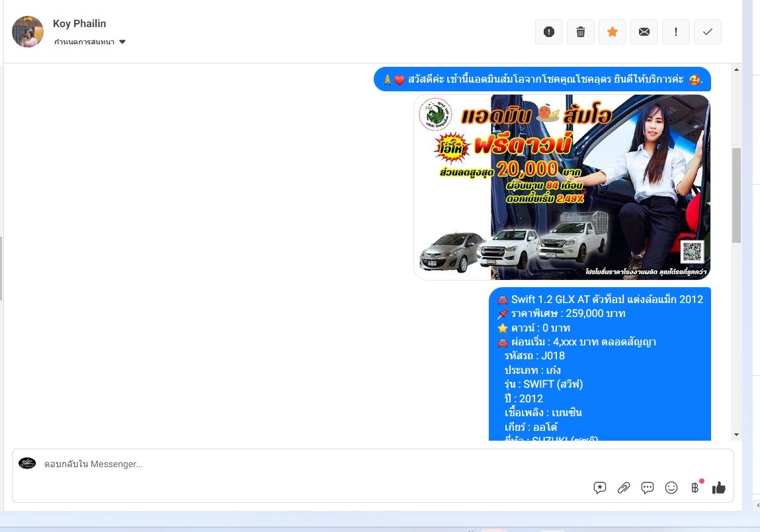Open the ฟรีดาวน์ promotional image

point(562,187)
